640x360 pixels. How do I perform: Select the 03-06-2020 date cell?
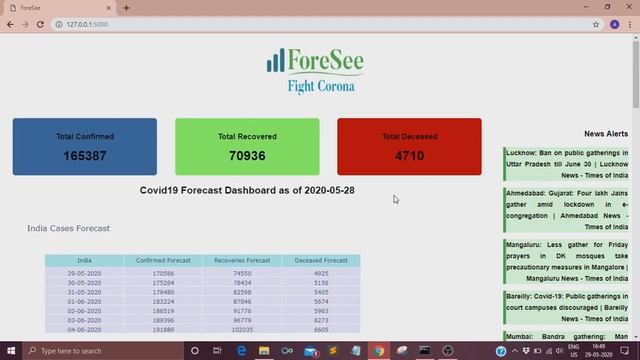click(84, 320)
